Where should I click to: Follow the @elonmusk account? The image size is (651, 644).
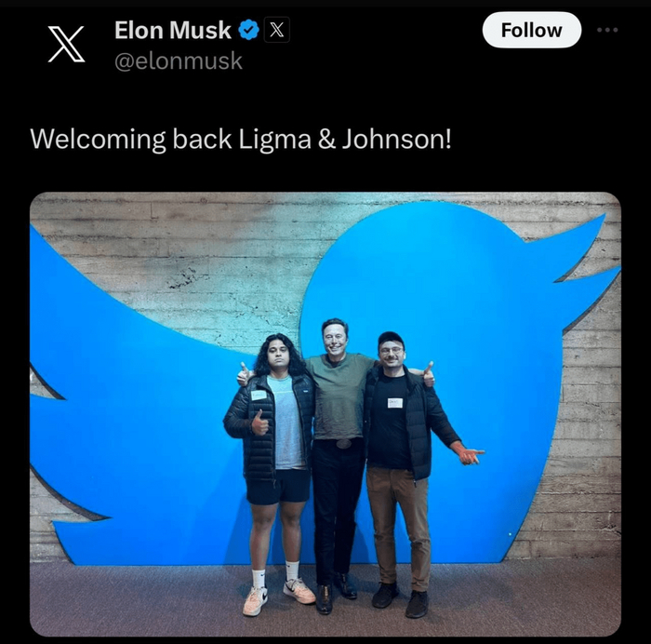(x=532, y=30)
